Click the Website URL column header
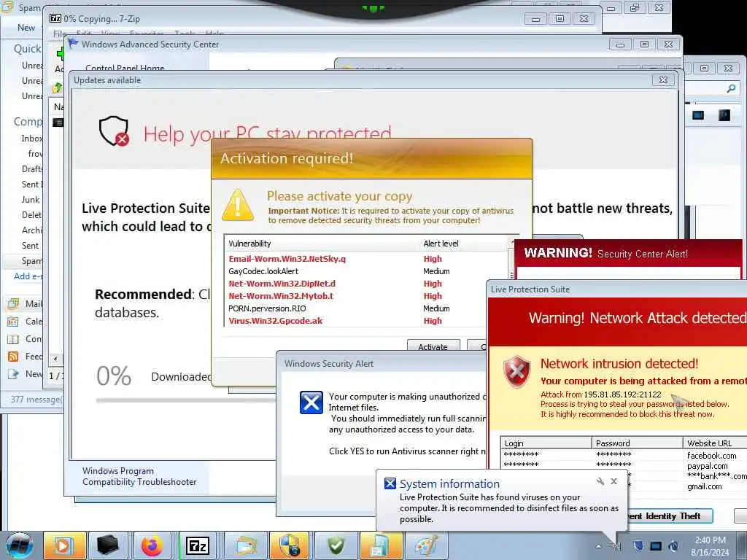 tap(715, 443)
